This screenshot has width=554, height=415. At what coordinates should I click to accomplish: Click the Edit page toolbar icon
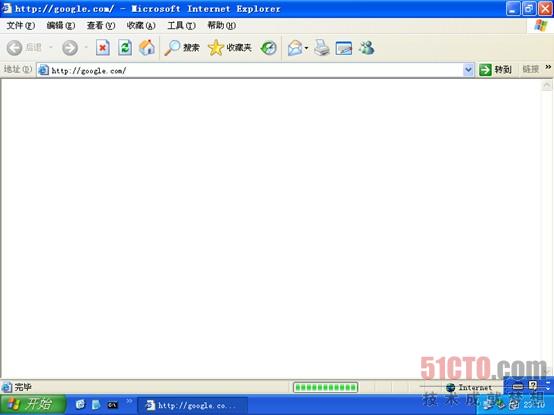[x=344, y=48]
